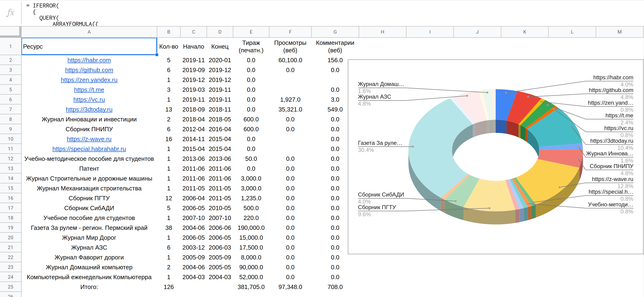Open the https://z-wave.ru link
Viewport: 644px width, 297px height.
pos(89,139)
